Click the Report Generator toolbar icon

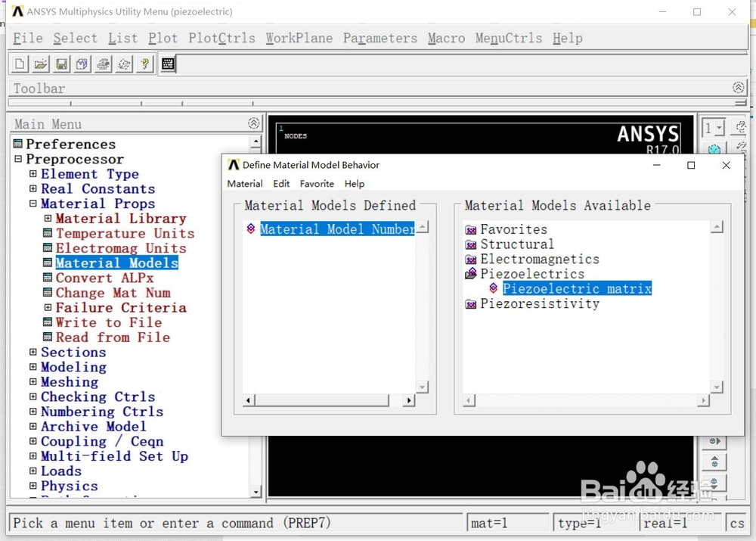pyautogui.click(x=124, y=64)
